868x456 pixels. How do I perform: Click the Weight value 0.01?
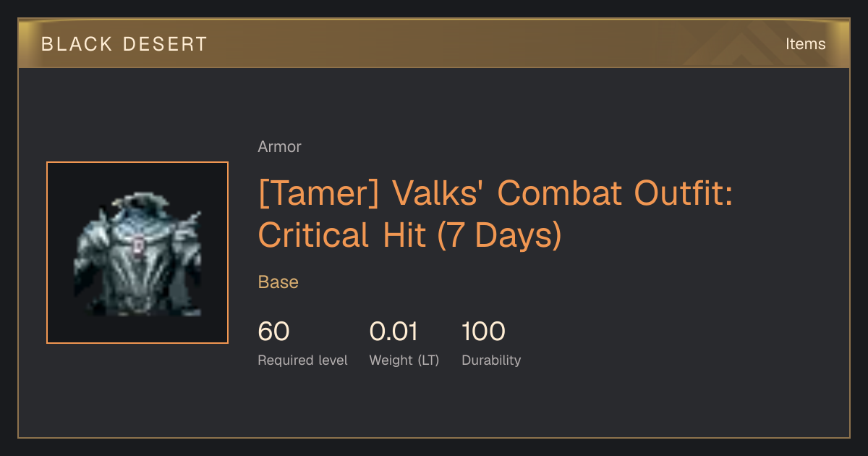pyautogui.click(x=393, y=332)
